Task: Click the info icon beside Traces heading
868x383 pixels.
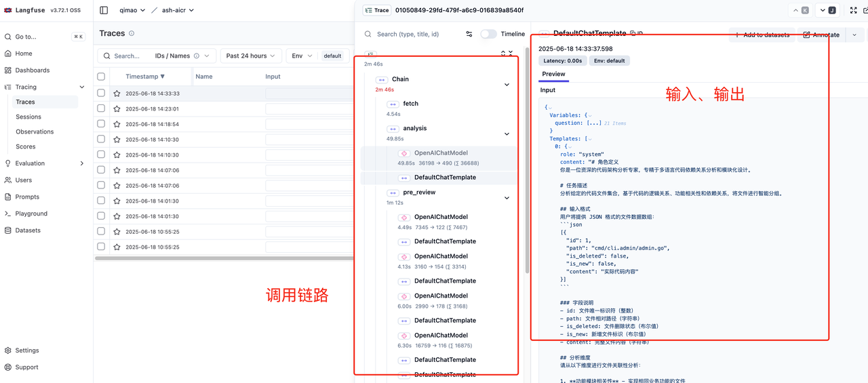Action: 132,33
